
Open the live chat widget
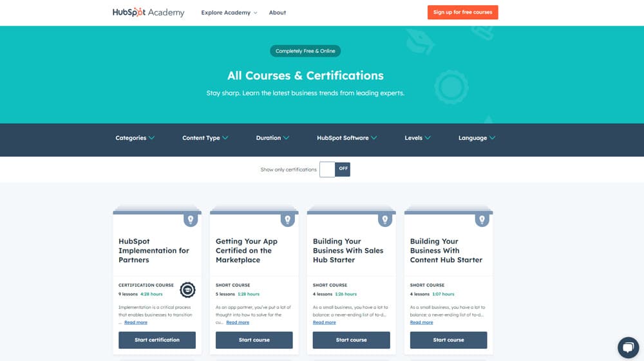coord(628,347)
